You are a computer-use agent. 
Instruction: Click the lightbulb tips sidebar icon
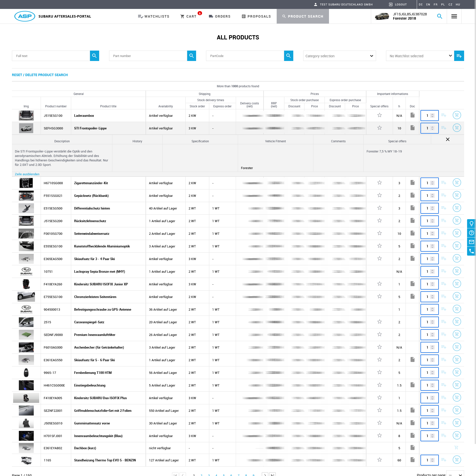471,224
